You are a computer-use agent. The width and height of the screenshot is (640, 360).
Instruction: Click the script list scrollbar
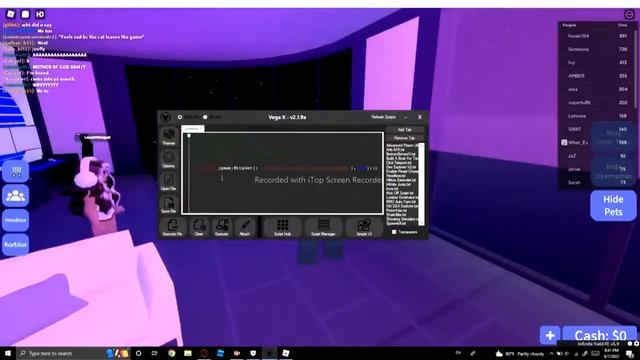pos(421,184)
